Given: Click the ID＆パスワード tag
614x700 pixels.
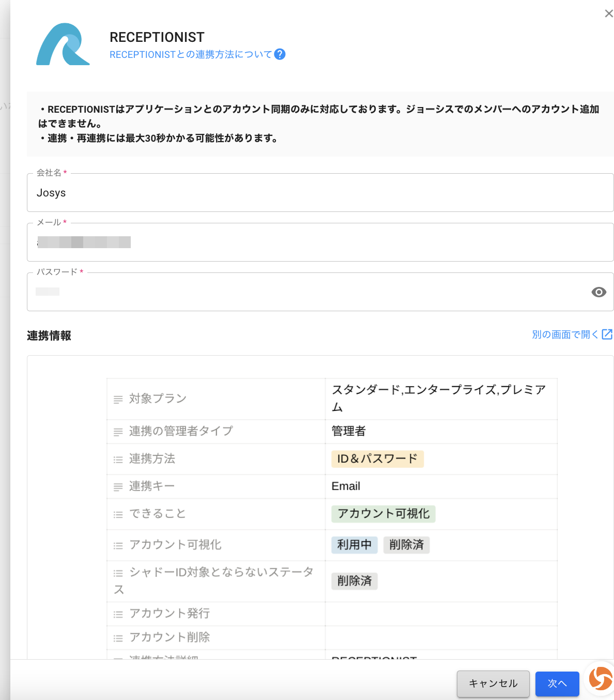Looking at the screenshot, I should coord(377,459).
